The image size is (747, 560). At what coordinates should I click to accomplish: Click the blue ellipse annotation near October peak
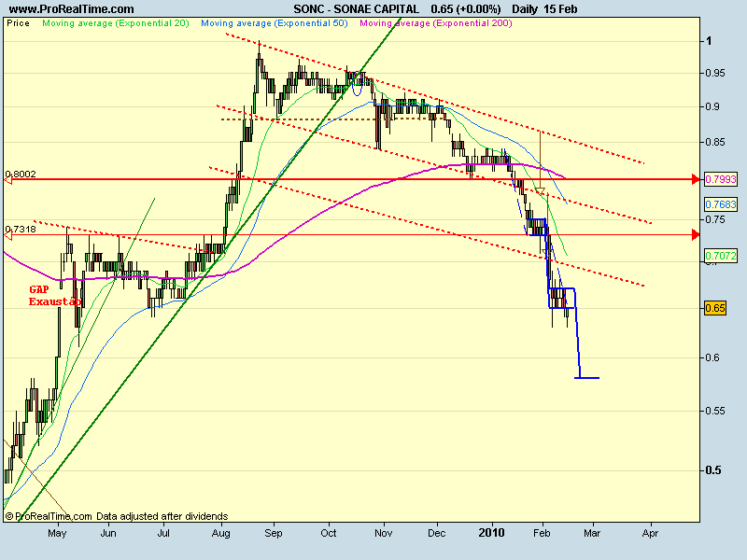pos(357,83)
